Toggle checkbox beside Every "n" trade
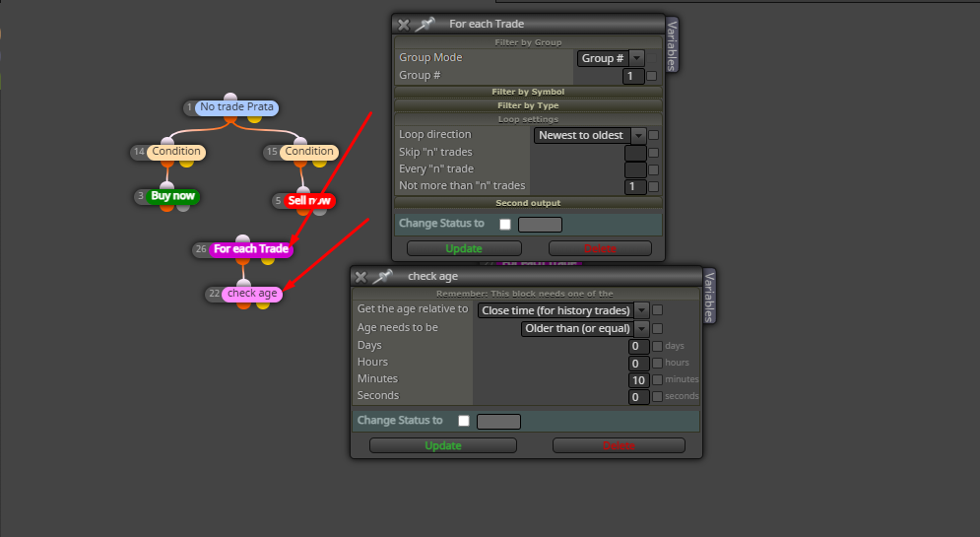The width and height of the screenshot is (980, 537). (x=653, y=169)
